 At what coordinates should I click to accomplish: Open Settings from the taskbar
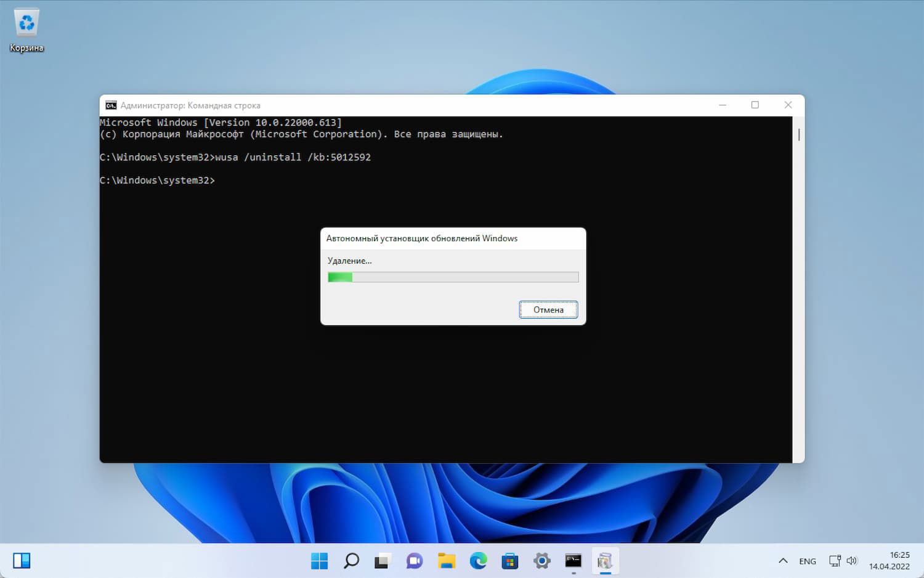(x=542, y=561)
